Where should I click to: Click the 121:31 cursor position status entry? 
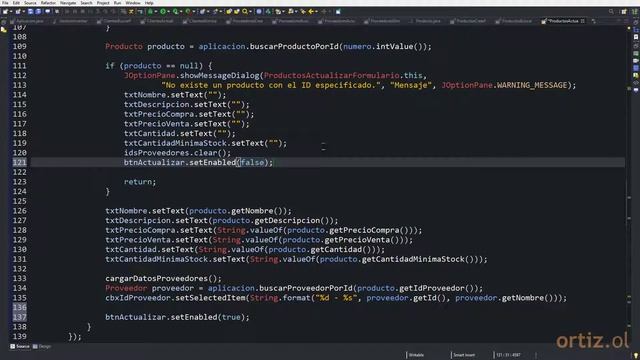click(x=508, y=355)
